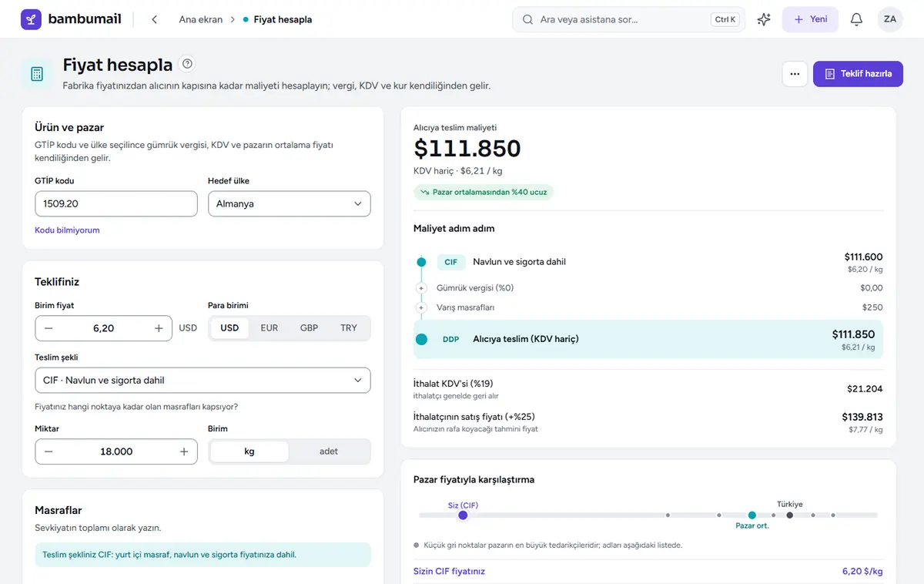Open the Teslim şekli dropdown
Screen dimensions: 924x584
(x=203, y=381)
